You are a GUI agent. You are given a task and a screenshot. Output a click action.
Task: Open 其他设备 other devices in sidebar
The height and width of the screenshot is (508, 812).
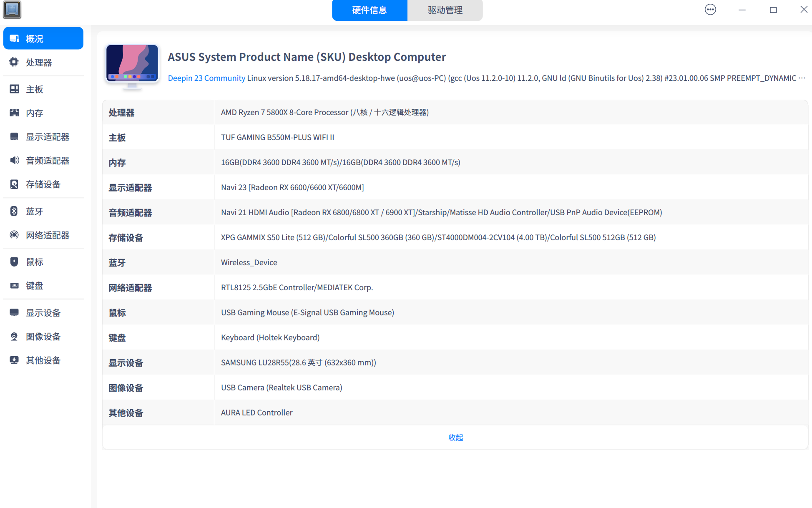43,360
